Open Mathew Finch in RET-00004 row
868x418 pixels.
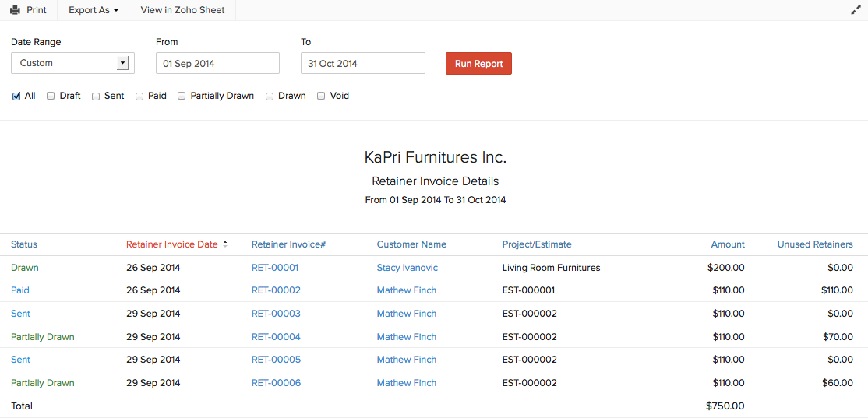pos(406,337)
